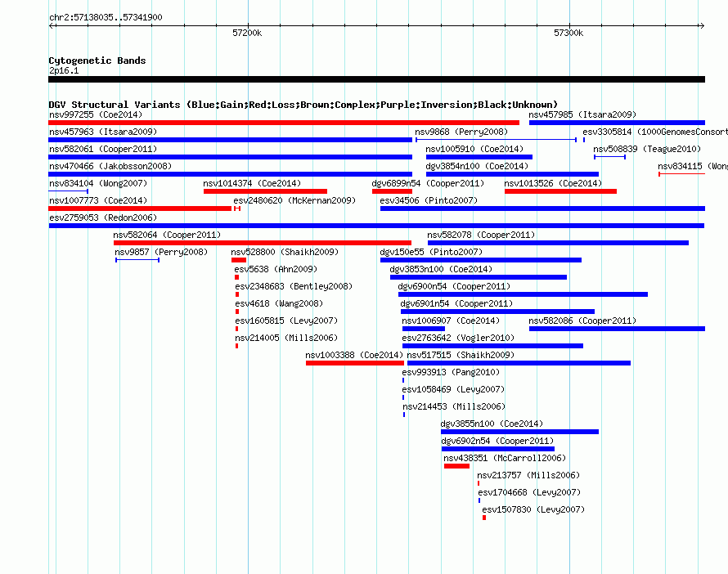The width and height of the screenshot is (728, 574).
Task: Select esv34506 (Pinto2007) label
Action: (429, 200)
